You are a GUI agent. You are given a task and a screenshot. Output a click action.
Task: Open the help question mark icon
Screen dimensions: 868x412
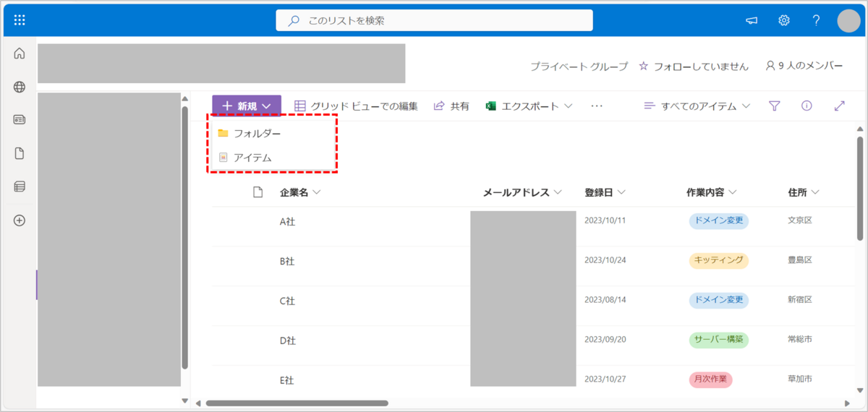816,20
